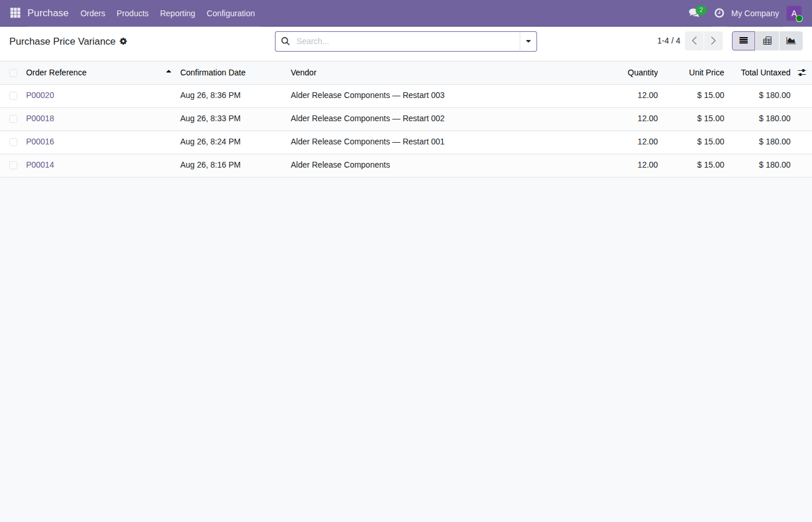Switch to pivot view
The height and width of the screenshot is (522, 812).
[x=767, y=41]
